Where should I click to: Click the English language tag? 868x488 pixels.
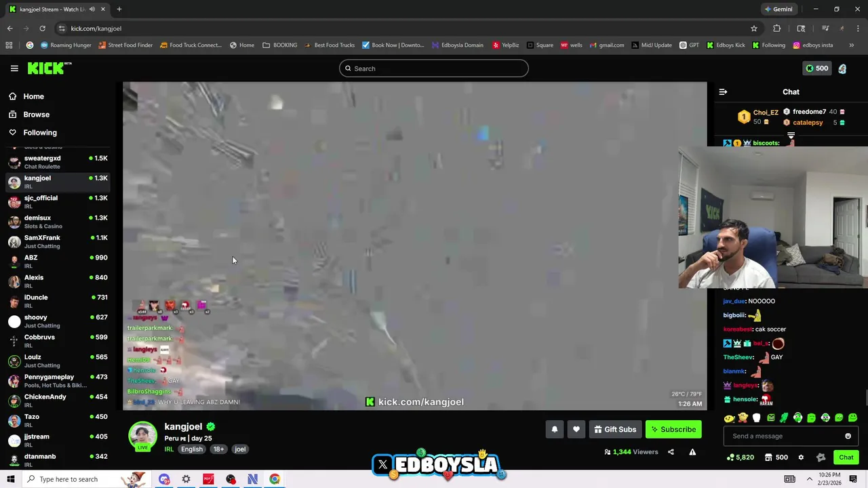coord(192,449)
